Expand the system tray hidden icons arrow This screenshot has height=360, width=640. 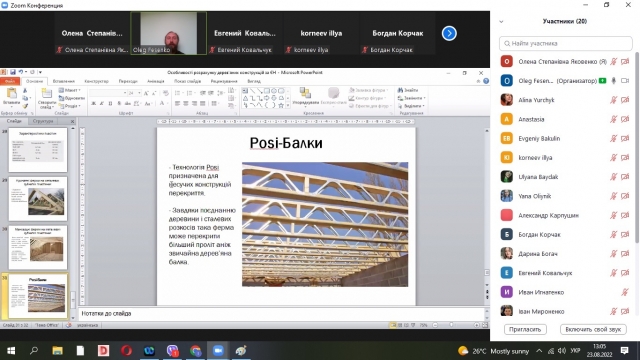[x=539, y=351]
